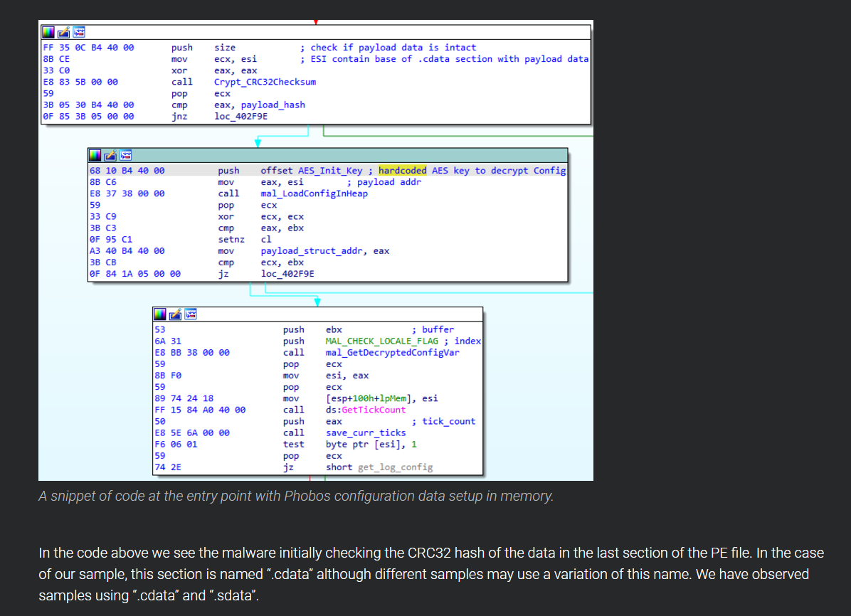Click the words 'samples using ".cdata" and ".sdata"'
851x616 pixels.
click(149, 595)
